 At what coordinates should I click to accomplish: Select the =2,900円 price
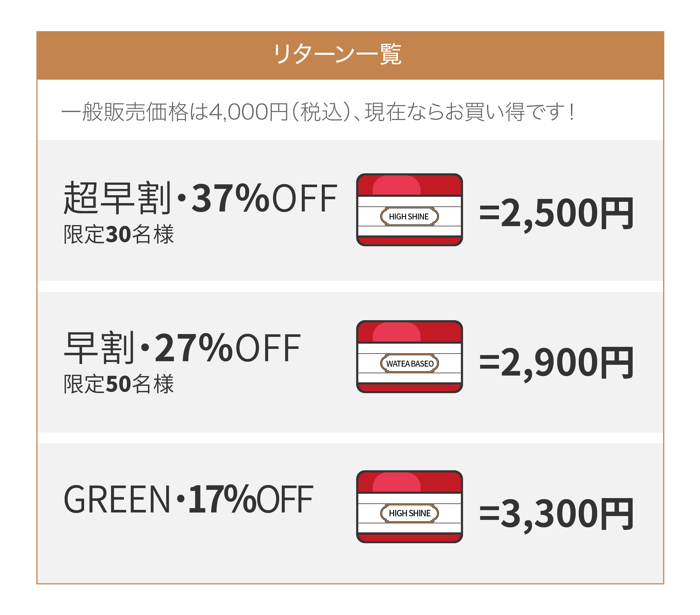click(x=556, y=363)
